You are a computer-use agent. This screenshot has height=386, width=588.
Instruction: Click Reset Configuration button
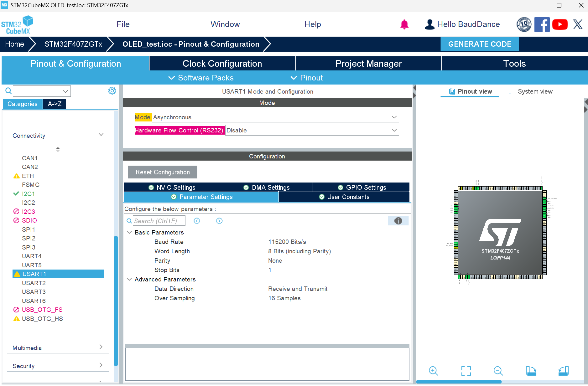point(163,172)
